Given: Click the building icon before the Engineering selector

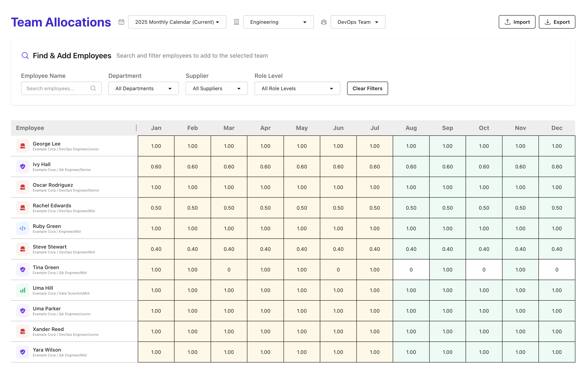Looking at the screenshot, I should click(236, 22).
